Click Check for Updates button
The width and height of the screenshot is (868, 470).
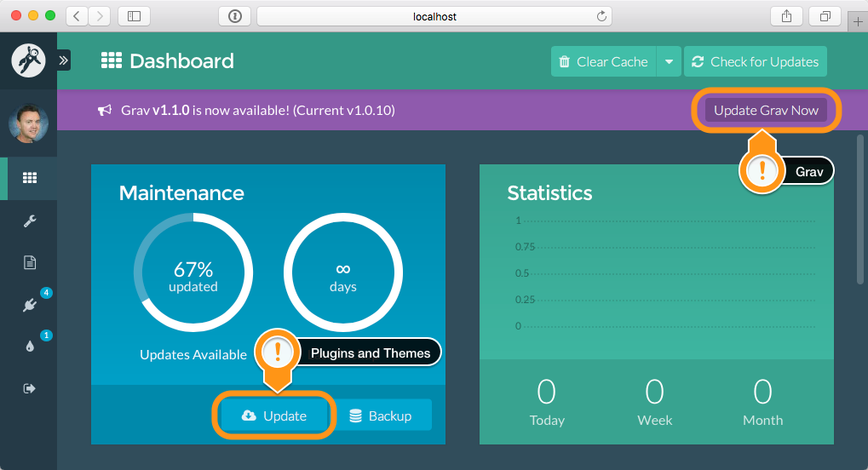pyautogui.click(x=756, y=61)
